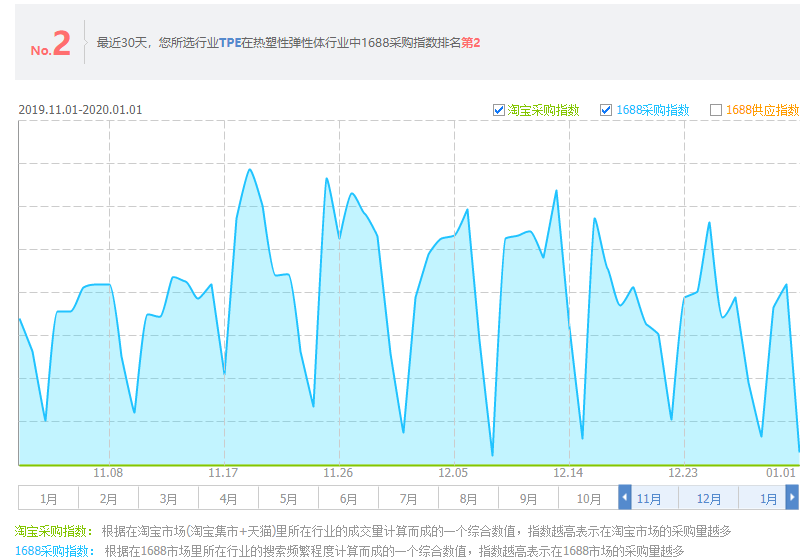Select 10月 on the month timeline
800x557 pixels.
pos(589,498)
